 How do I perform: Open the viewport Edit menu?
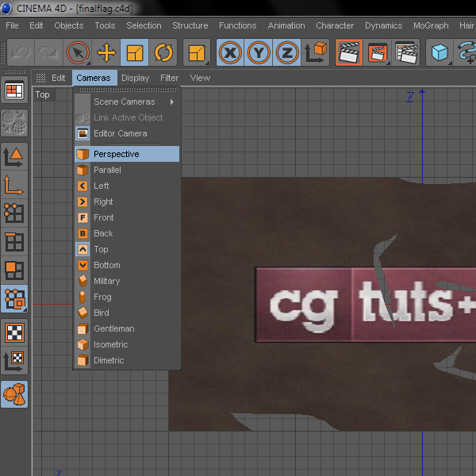pyautogui.click(x=58, y=78)
